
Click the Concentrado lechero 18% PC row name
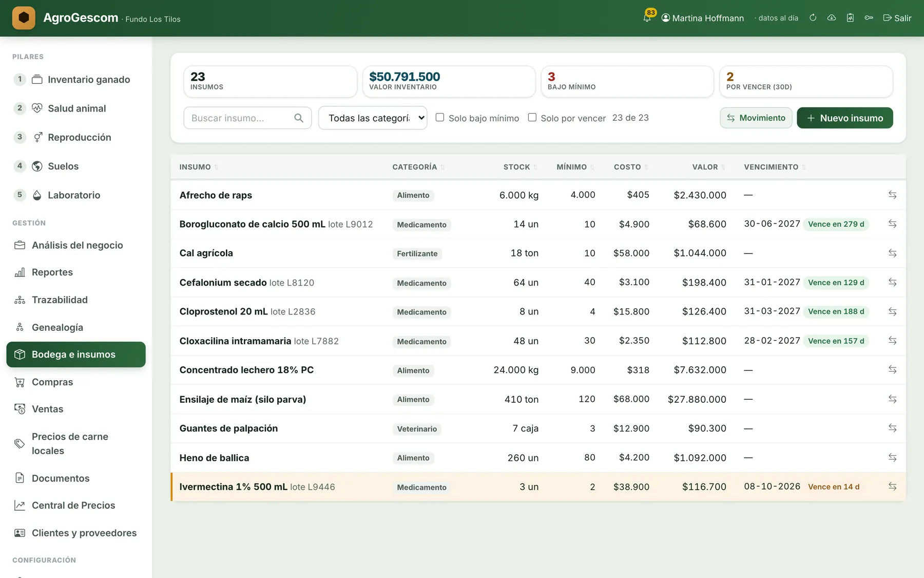tap(246, 370)
